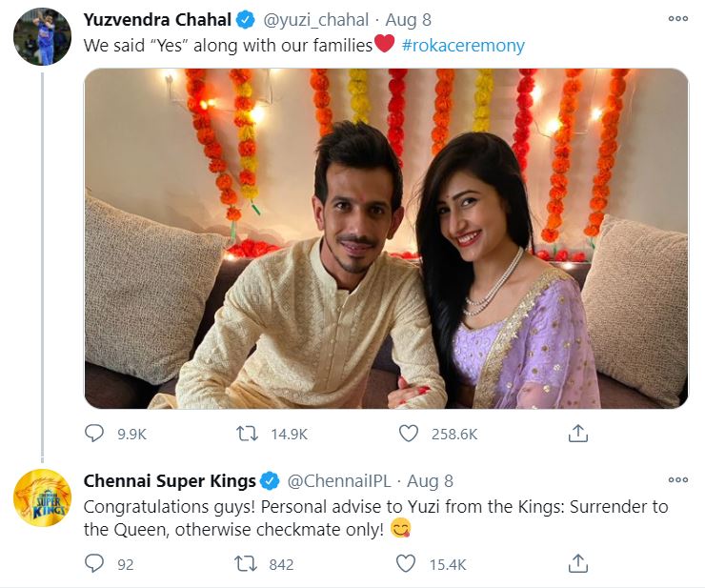
Task: Open Yuzvendra Chahal's profile by name
Action: [x=157, y=19]
